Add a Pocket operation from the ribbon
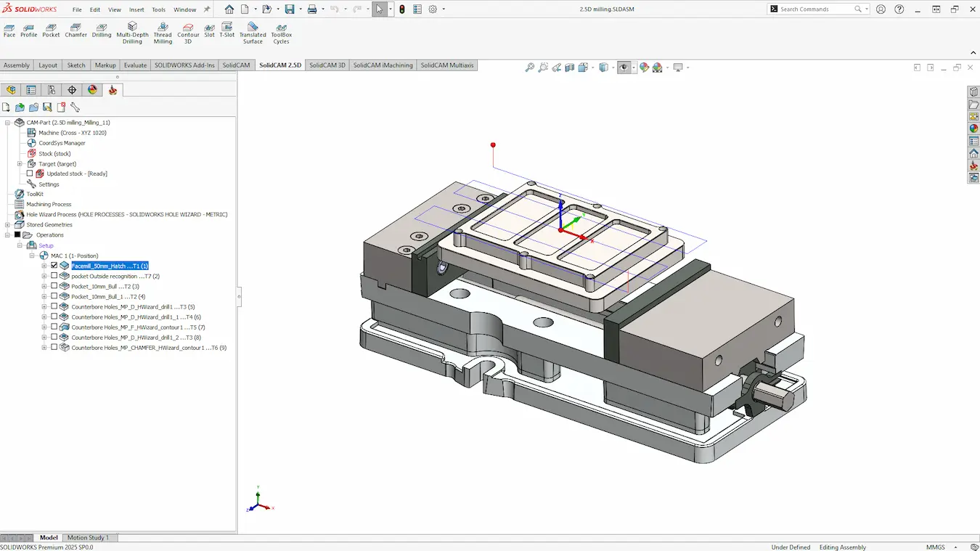Viewport: 980px width, 551px height. click(x=51, y=30)
